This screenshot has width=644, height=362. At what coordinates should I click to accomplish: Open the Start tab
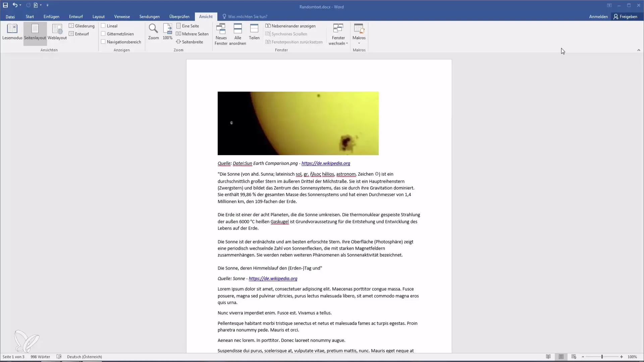point(30,16)
